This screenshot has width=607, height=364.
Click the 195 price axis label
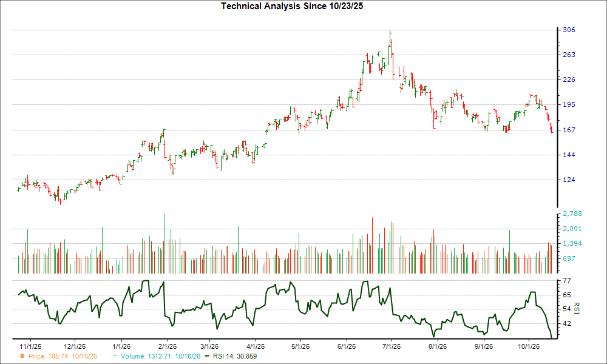point(569,104)
